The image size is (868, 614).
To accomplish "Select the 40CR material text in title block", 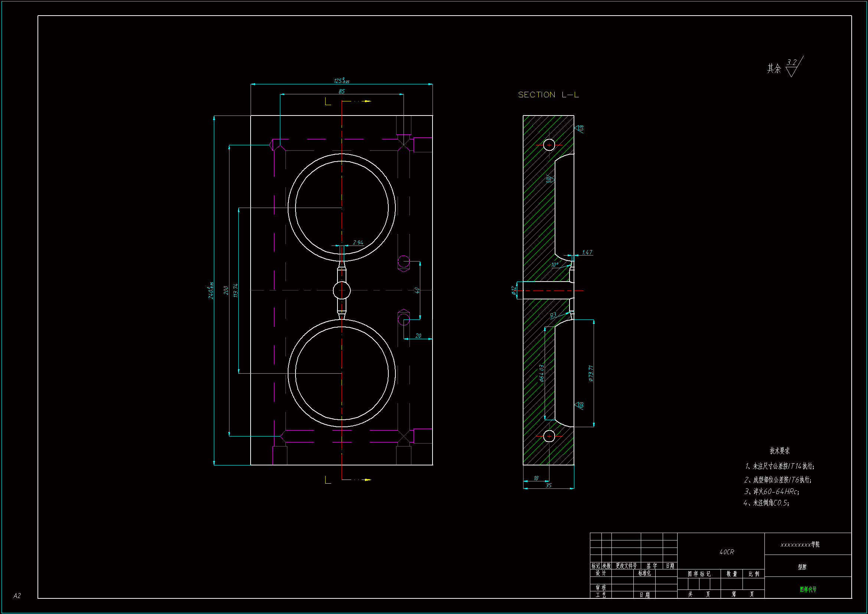I will point(726,552).
